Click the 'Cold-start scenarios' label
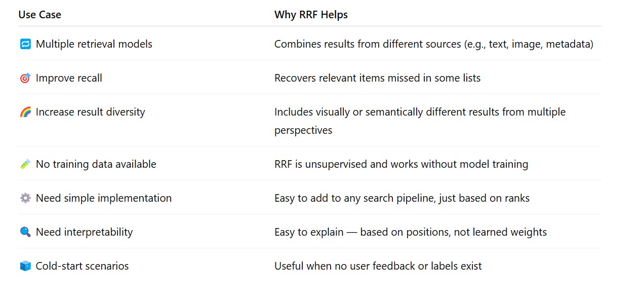The height and width of the screenshot is (297, 644). (82, 266)
